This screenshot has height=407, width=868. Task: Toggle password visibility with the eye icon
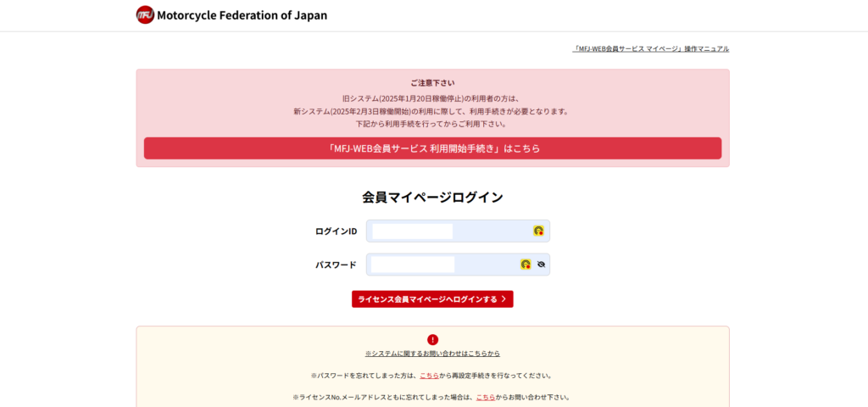(541, 265)
